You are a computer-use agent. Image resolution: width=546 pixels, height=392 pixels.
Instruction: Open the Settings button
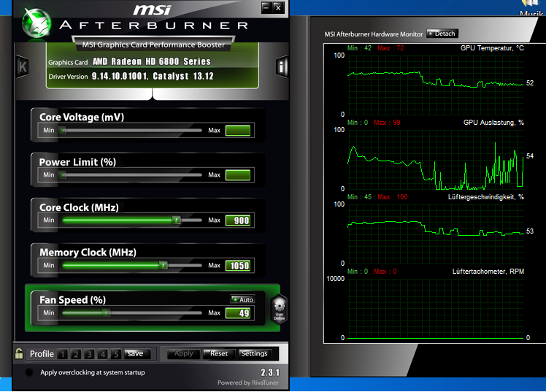254,354
